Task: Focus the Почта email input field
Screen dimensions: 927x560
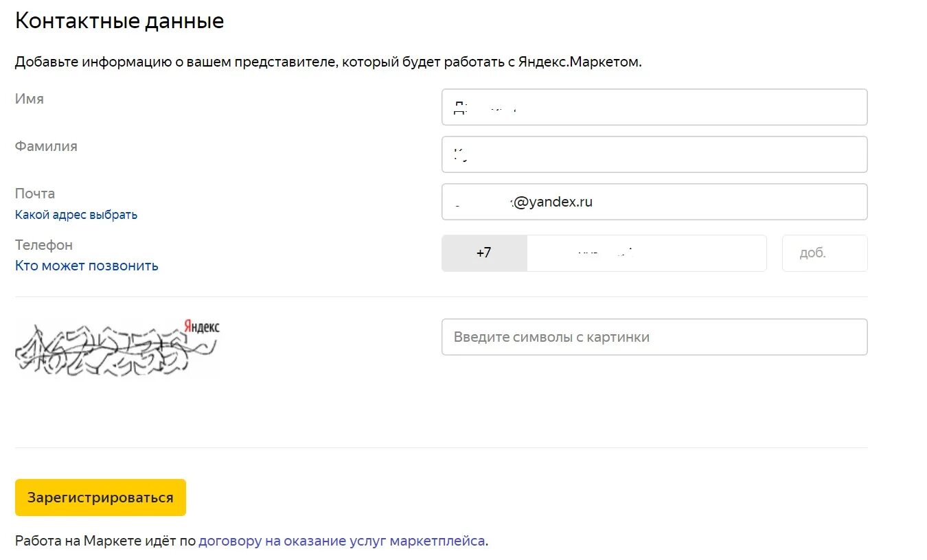Action: (x=654, y=202)
